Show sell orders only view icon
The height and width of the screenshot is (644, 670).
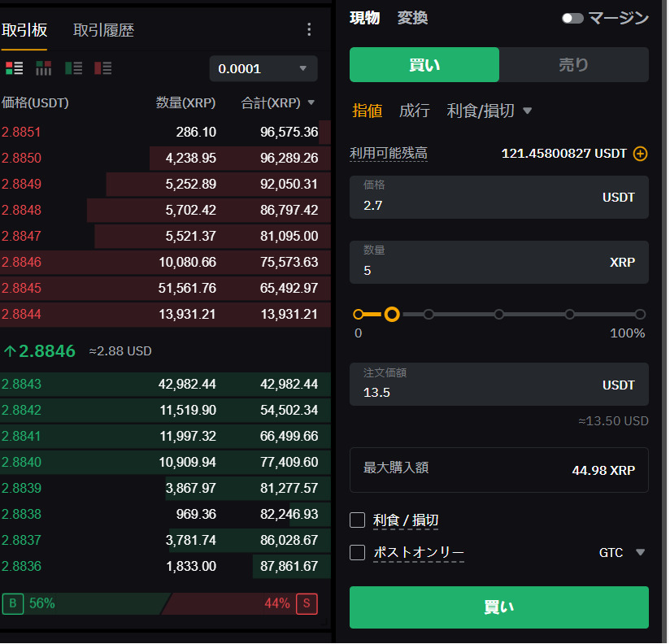pyautogui.click(x=103, y=68)
